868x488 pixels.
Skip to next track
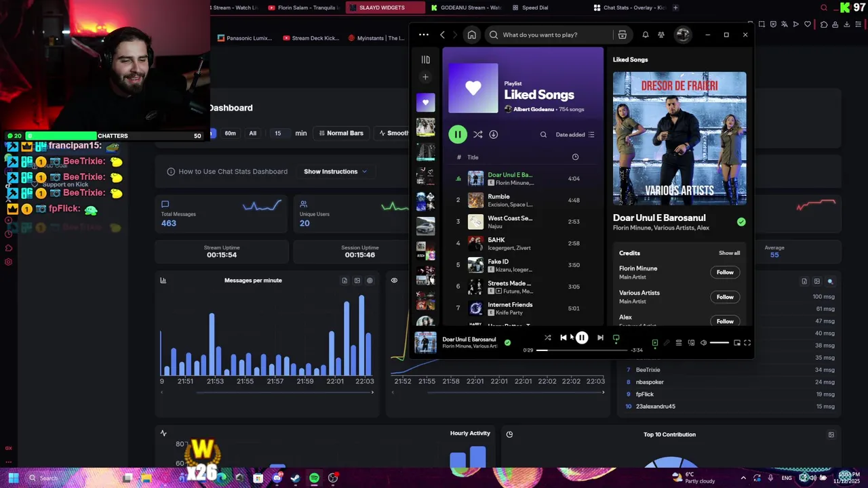pos(600,338)
